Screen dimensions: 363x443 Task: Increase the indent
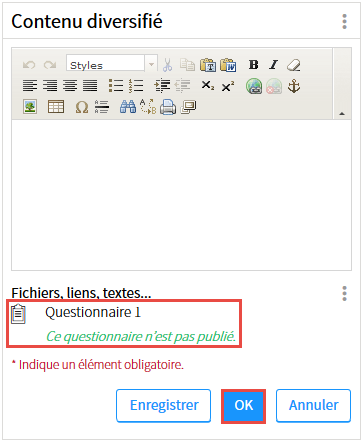click(x=162, y=86)
